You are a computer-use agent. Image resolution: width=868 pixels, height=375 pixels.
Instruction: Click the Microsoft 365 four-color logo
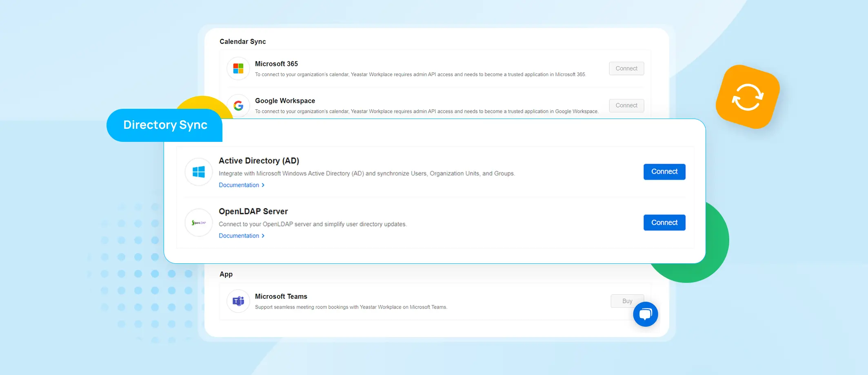click(x=238, y=68)
